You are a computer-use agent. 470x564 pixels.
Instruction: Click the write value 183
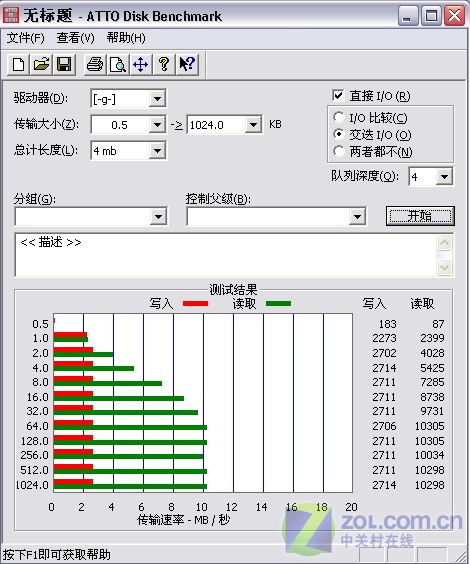[x=388, y=324]
